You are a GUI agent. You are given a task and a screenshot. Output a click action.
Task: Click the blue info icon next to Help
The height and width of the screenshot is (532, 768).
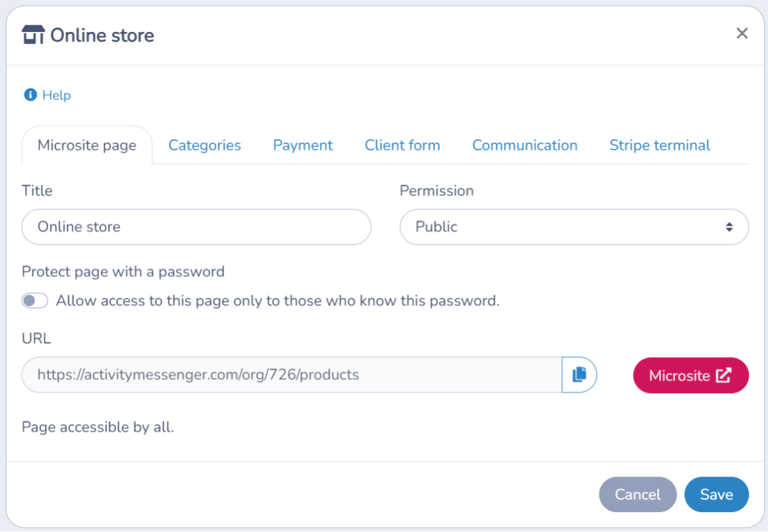coord(30,95)
